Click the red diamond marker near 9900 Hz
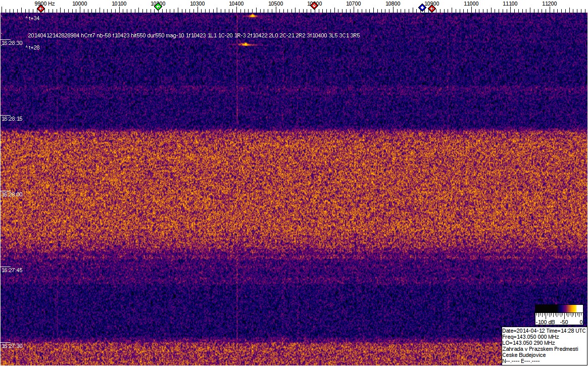Image resolution: width=588 pixels, height=366 pixels. (41, 9)
